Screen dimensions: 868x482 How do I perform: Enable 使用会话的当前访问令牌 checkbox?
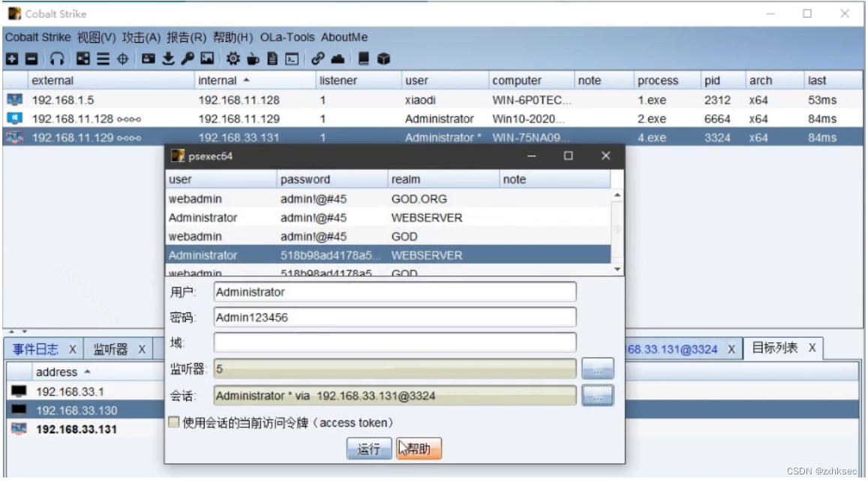pos(173,422)
